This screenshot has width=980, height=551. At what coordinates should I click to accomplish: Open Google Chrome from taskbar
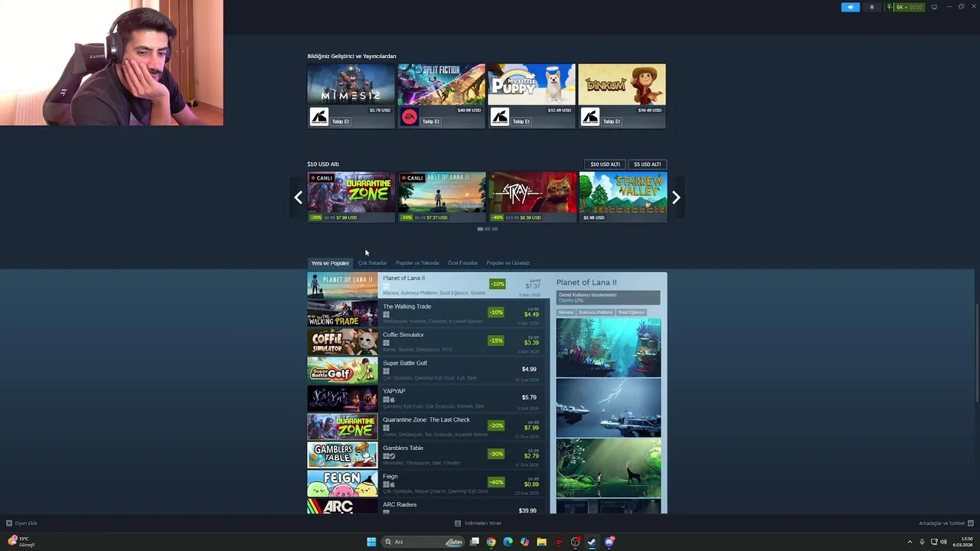pyautogui.click(x=491, y=542)
